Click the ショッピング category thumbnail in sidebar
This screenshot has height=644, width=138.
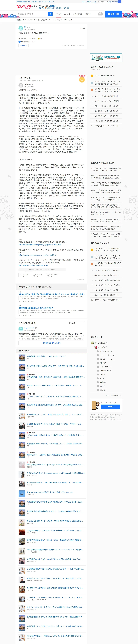point(95,347)
